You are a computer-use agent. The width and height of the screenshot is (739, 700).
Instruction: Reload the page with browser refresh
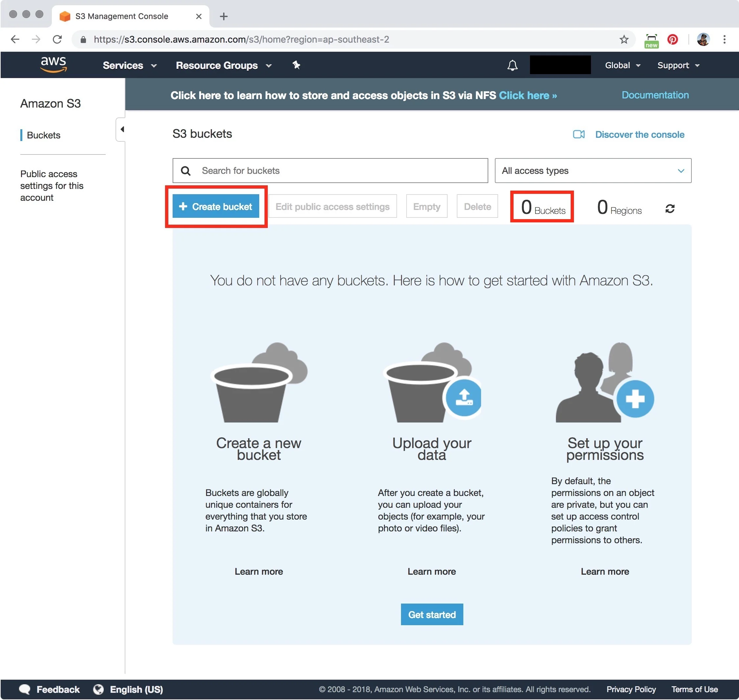click(x=57, y=39)
